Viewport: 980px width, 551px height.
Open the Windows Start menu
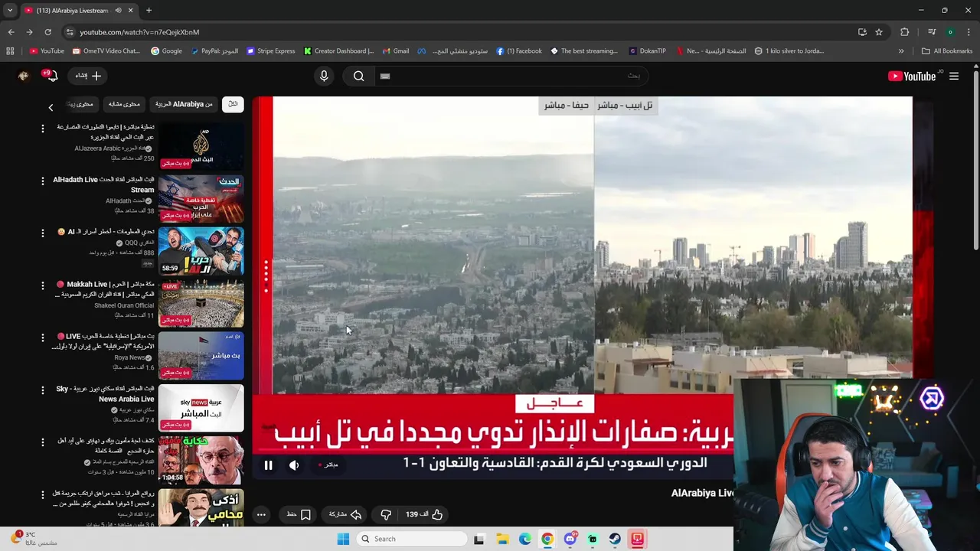point(343,539)
